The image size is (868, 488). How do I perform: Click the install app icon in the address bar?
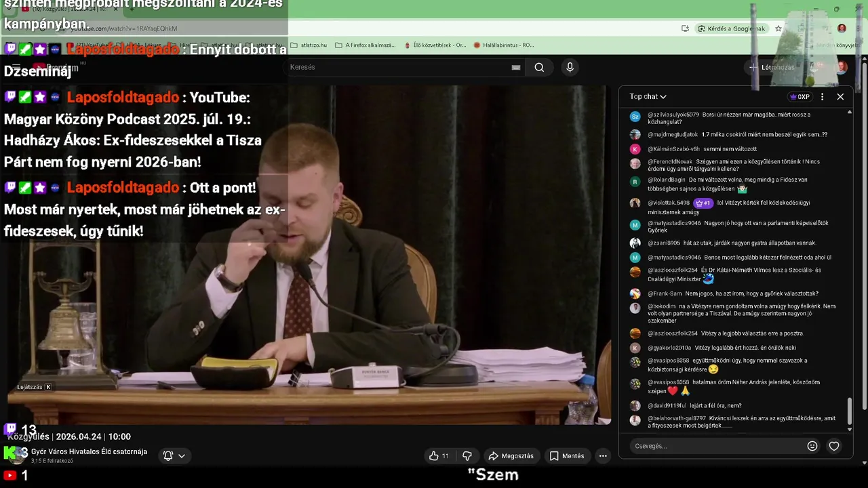point(686,28)
